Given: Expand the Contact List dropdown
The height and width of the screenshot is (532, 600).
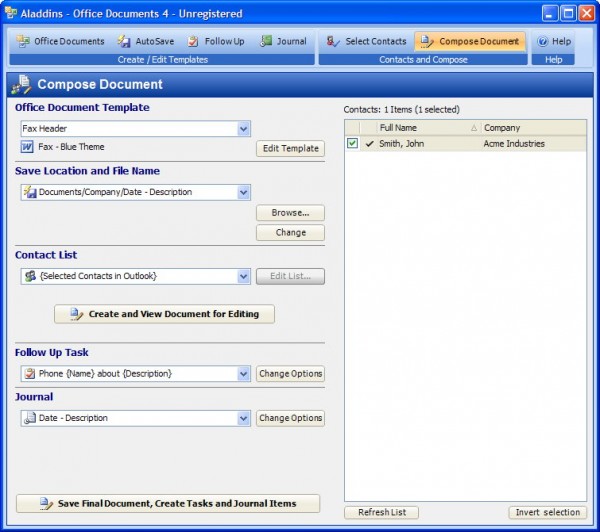Looking at the screenshot, I should pyautogui.click(x=243, y=276).
